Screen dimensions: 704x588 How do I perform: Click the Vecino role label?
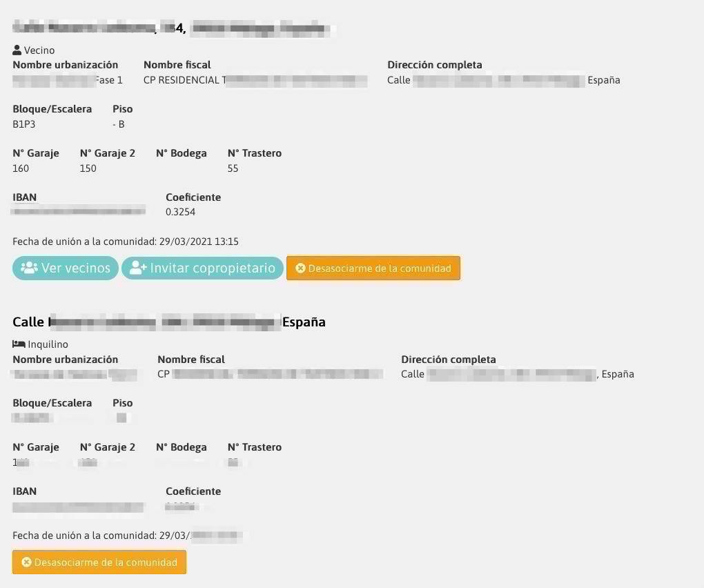coord(39,50)
